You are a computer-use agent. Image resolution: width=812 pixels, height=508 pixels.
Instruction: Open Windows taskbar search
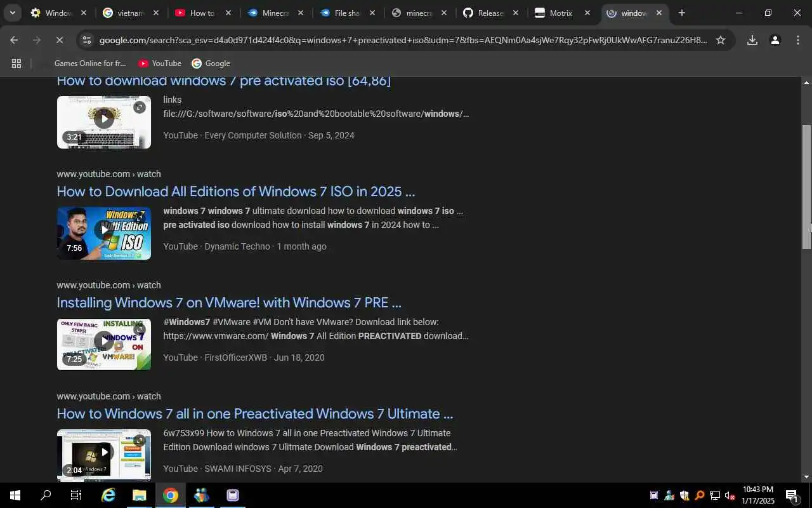click(46, 495)
